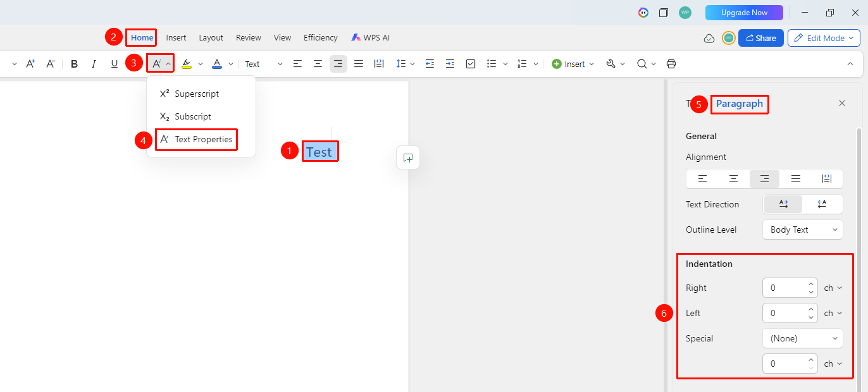Open the highlight color dropdown arrow

click(x=201, y=64)
